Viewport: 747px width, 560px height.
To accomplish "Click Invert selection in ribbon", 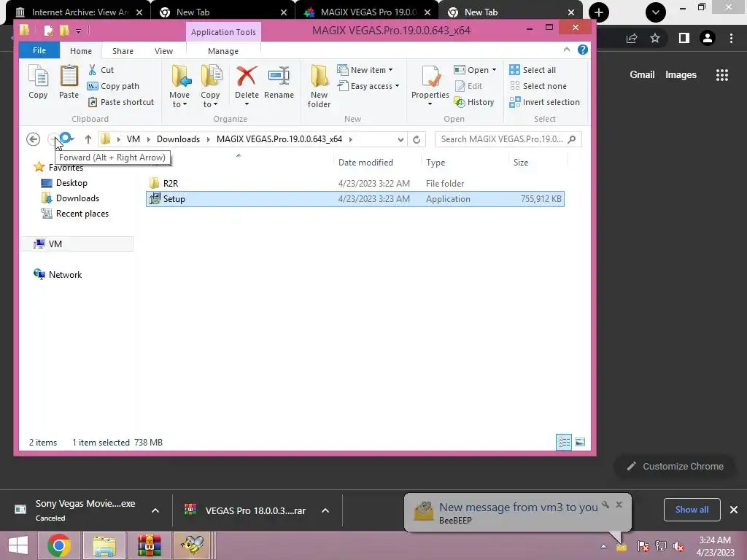I will pyautogui.click(x=544, y=102).
